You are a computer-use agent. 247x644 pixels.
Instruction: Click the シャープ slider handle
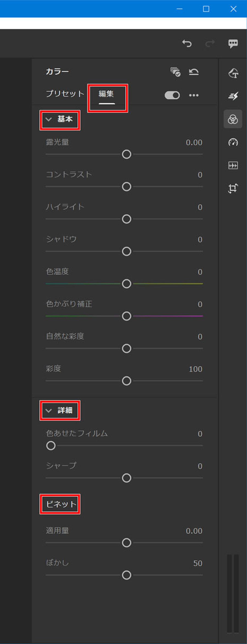coord(127,478)
